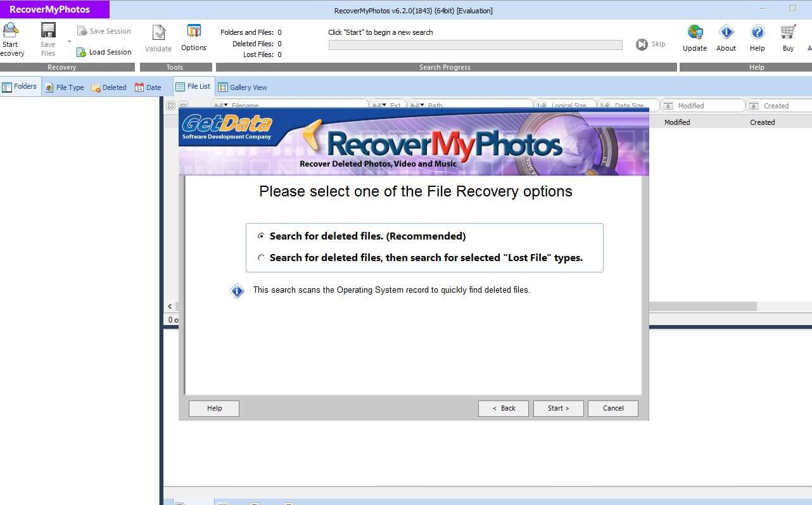Image resolution: width=812 pixels, height=505 pixels.
Task: Click the Save Files disk icon
Action: click(48, 30)
